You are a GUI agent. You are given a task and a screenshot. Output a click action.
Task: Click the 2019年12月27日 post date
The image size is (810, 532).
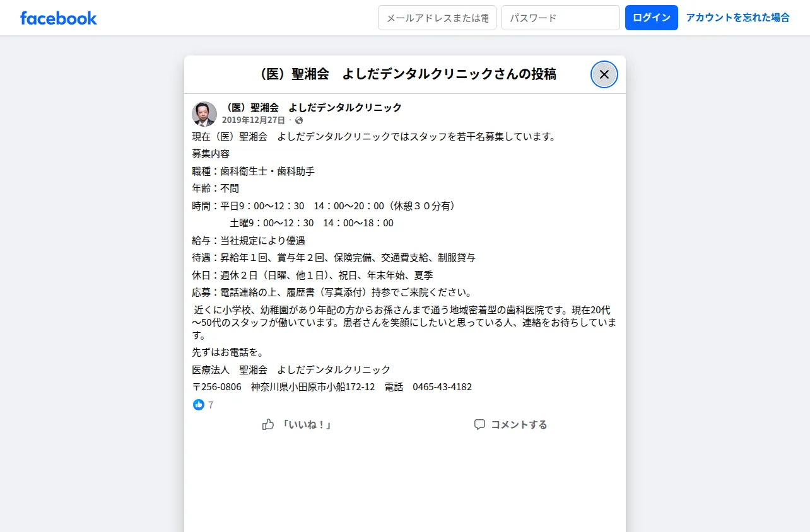coord(254,120)
